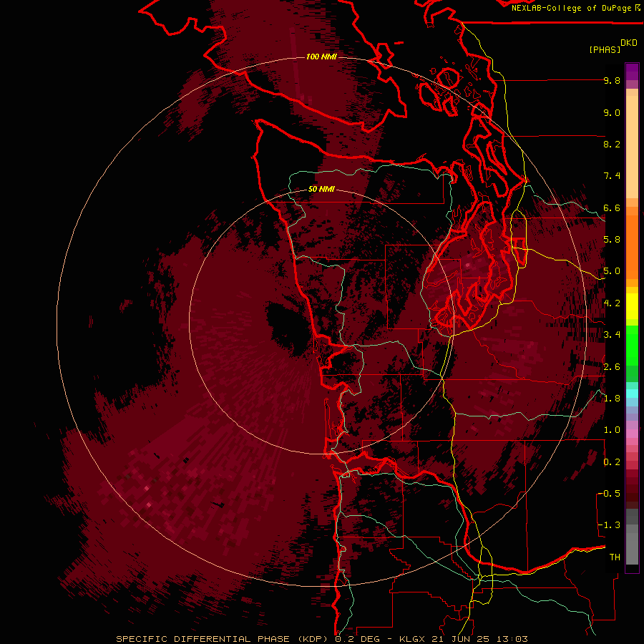Click the 7.4 colorbar value

612,176
